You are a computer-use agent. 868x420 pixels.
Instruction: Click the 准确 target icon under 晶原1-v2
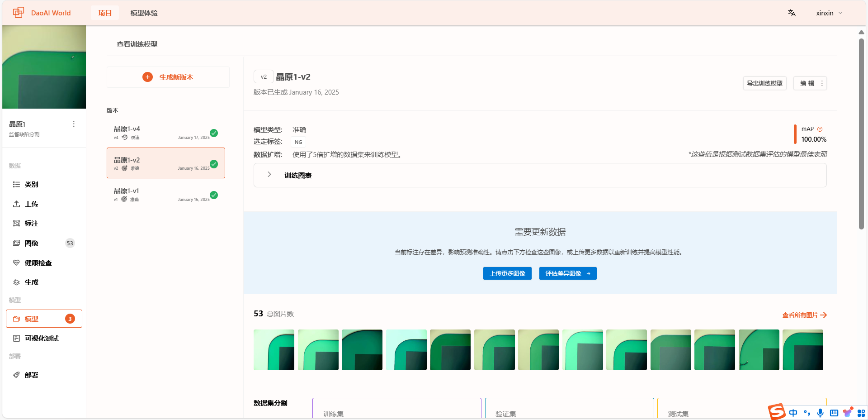click(x=124, y=168)
